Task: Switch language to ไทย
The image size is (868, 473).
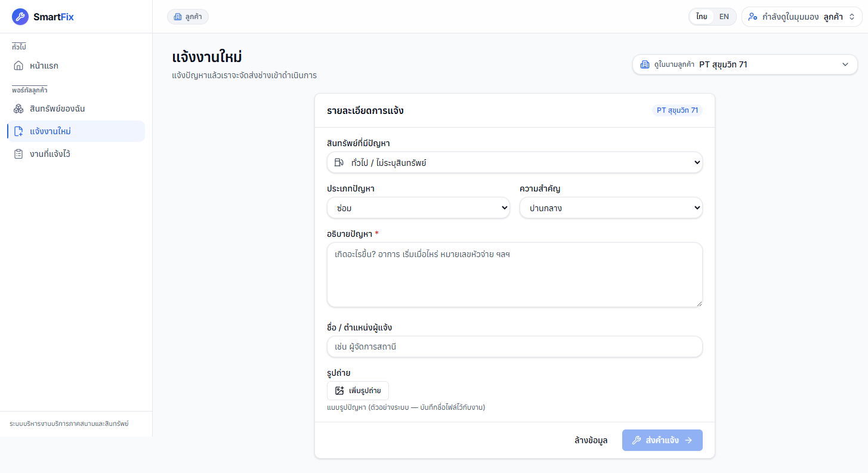Action: pyautogui.click(x=702, y=17)
